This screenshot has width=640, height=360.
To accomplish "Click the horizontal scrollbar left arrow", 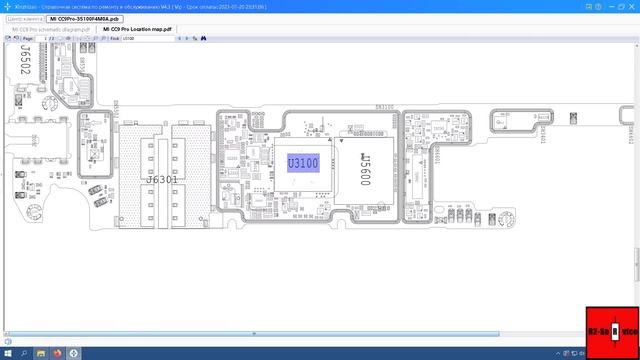I will [x=6, y=334].
